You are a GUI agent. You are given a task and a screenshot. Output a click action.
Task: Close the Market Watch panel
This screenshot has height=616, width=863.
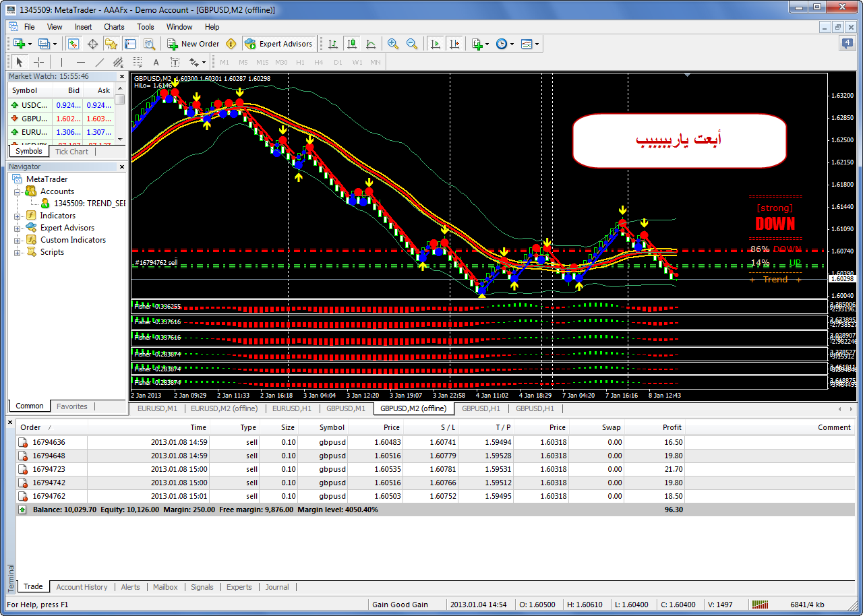[122, 76]
